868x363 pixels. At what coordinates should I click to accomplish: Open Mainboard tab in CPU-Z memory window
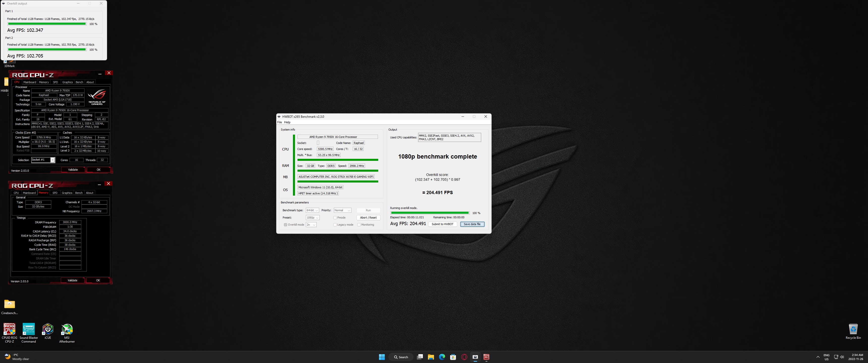pyautogui.click(x=29, y=193)
